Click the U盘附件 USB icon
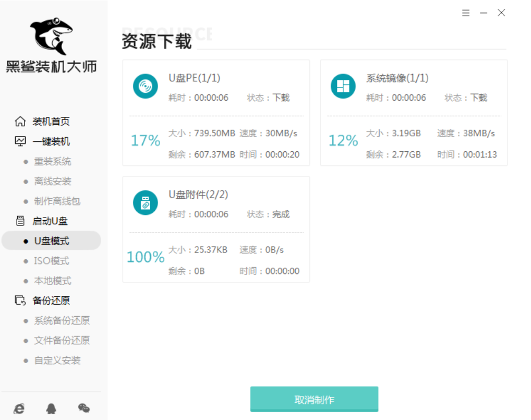This screenshot has width=531, height=420. click(x=146, y=203)
